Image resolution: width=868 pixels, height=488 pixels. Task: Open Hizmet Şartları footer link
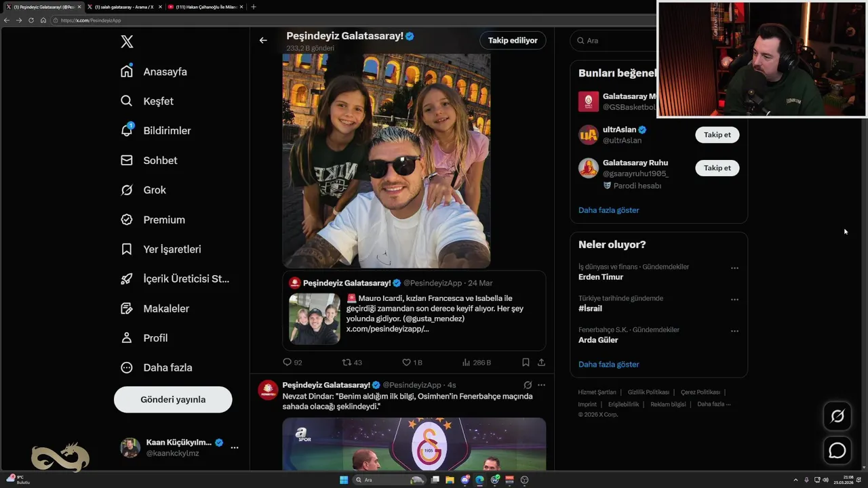point(597,392)
